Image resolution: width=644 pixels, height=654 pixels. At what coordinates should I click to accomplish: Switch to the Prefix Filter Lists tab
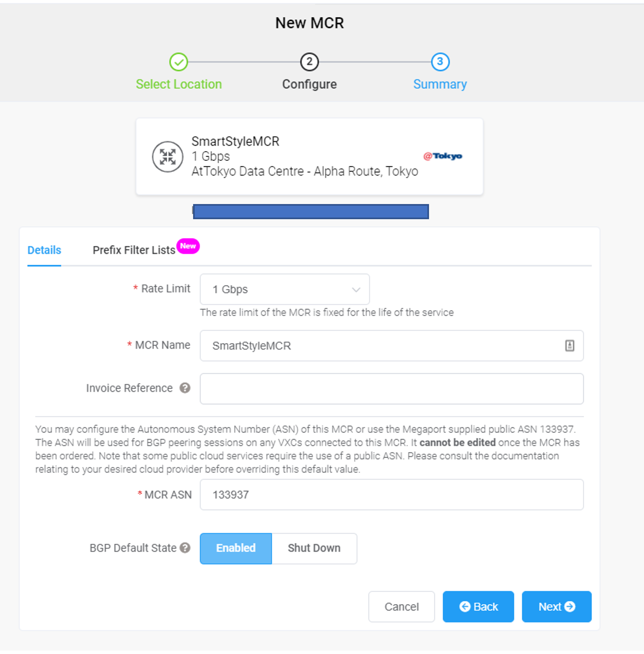pos(134,250)
